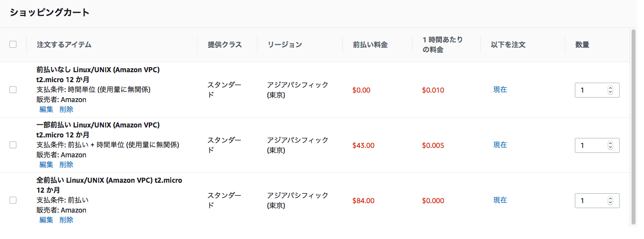Click quantity stepper arrows for 前払いなし item
644x239 pixels.
611,90
